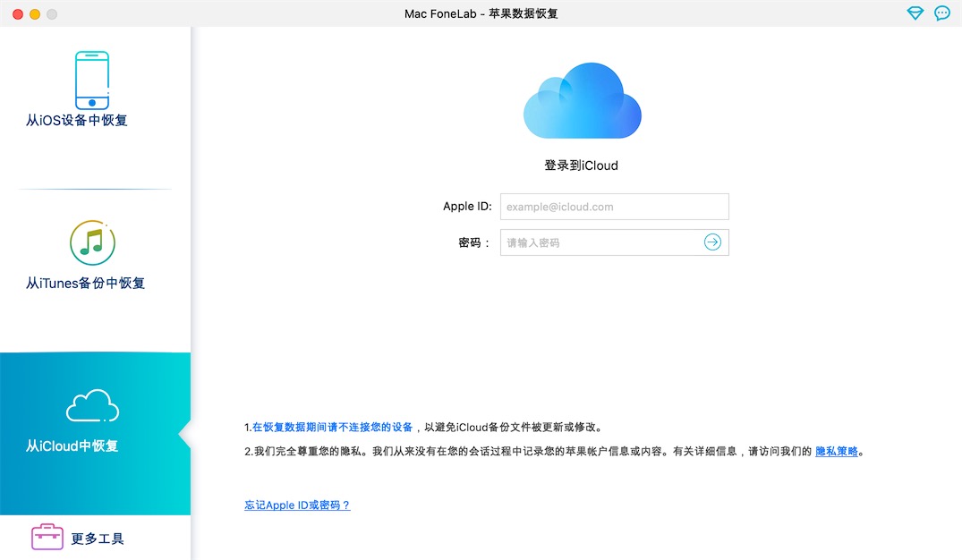Select the iCloud recovery cloud sidebar icon

92,405
